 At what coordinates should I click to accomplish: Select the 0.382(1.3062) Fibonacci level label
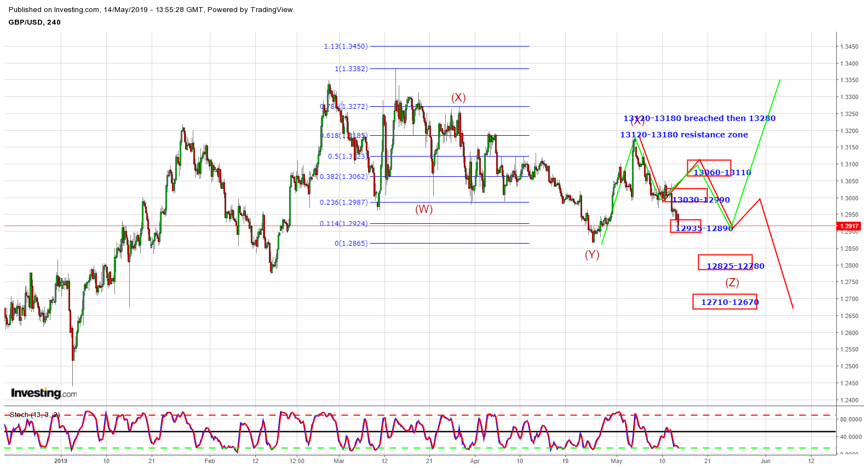point(344,177)
